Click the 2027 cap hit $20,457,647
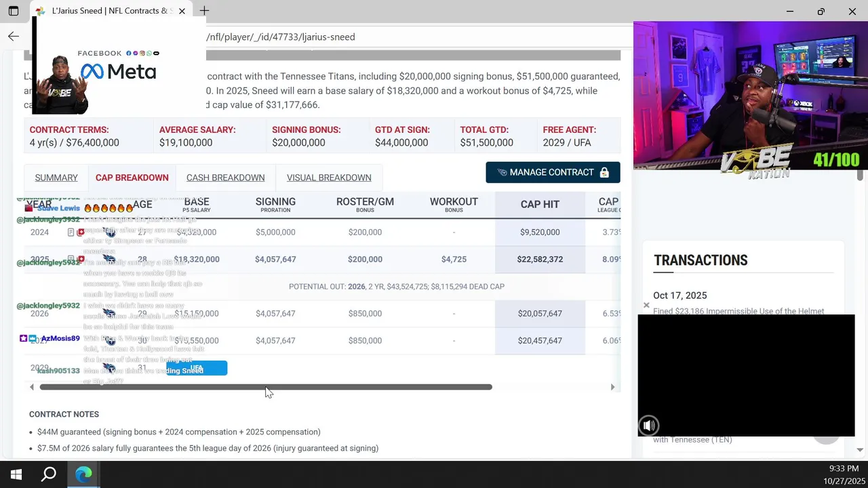Screen dimensions: 868x488 click(540, 340)
